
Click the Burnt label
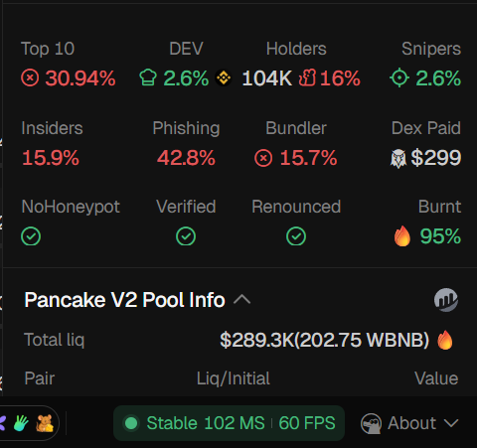coord(439,207)
